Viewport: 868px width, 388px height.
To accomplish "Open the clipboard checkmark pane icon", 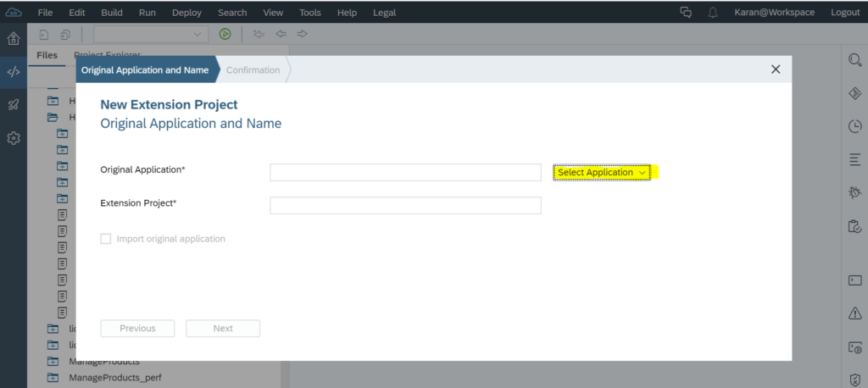I will (854, 226).
